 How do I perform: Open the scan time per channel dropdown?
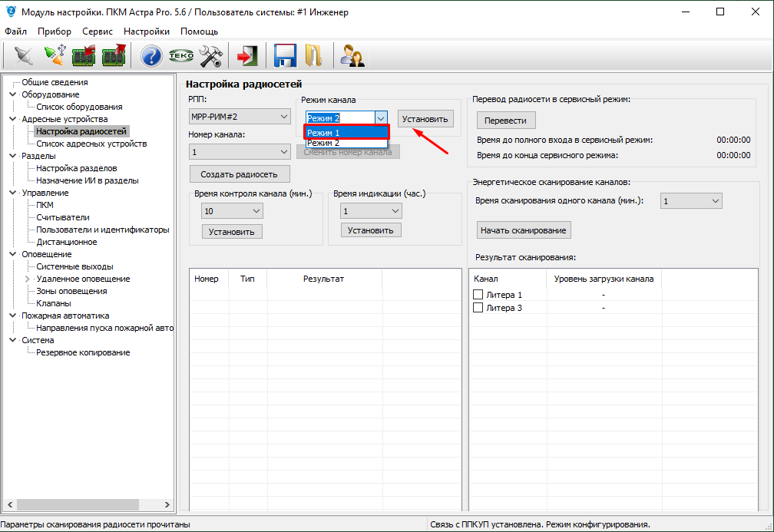pyautogui.click(x=691, y=201)
